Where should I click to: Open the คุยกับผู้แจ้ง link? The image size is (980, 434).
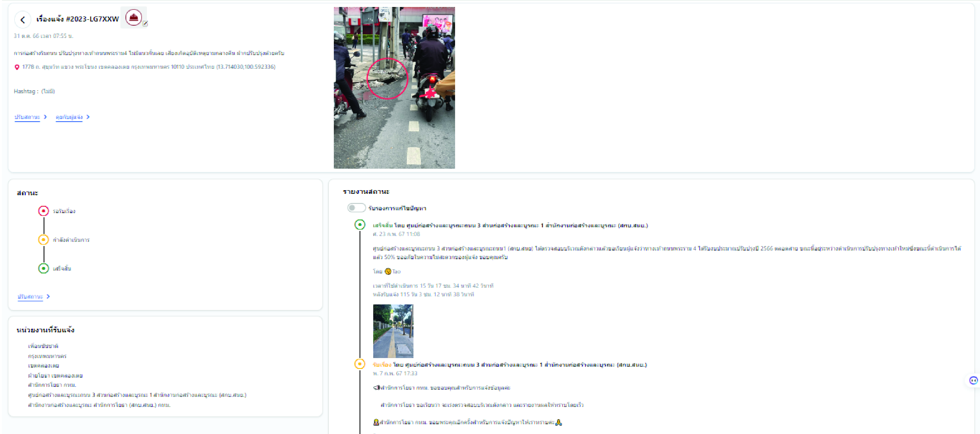tap(69, 117)
